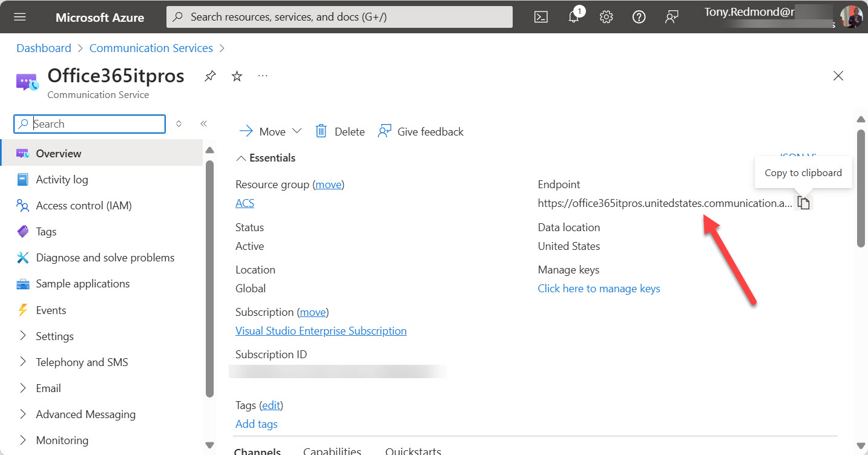868x455 pixels.
Task: Open the feedback smiley icon
Action: point(671,16)
